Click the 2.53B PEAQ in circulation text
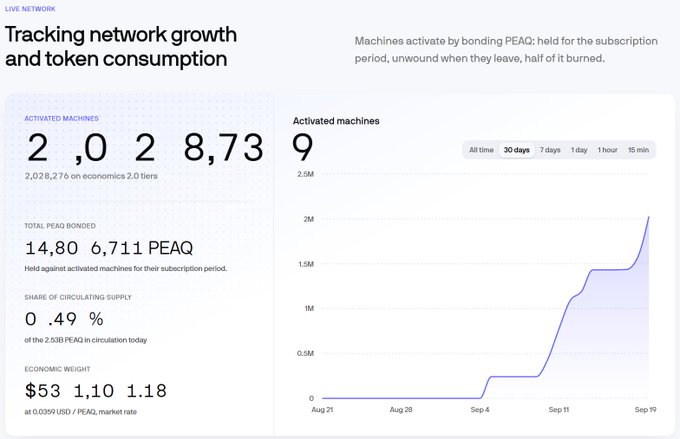Viewport: 680px width, 439px height. tap(86, 340)
